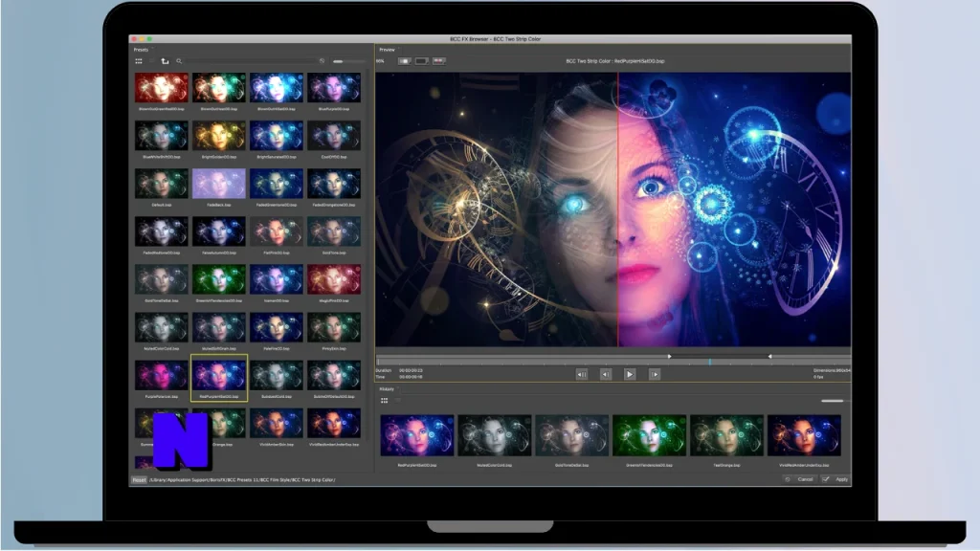The image size is (980, 551).
Task: Select the PinkySkin preset thumbnail
Action: coord(334,327)
